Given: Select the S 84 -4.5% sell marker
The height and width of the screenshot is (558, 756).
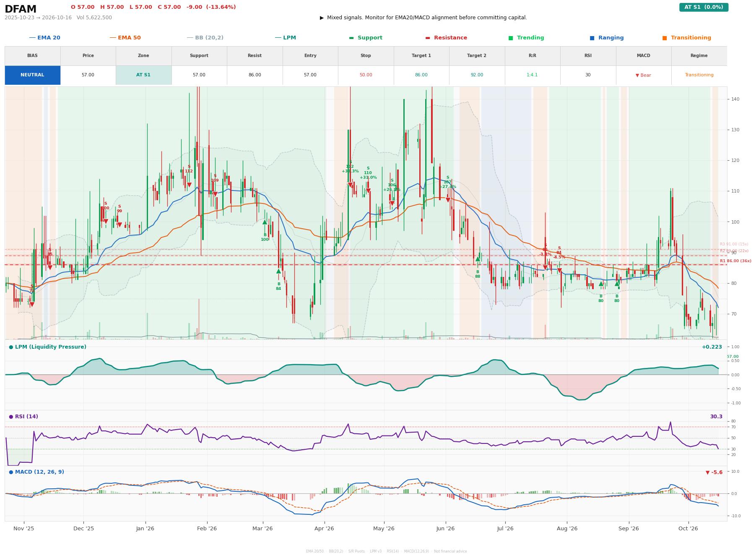Looking at the screenshot, I should click(559, 271).
